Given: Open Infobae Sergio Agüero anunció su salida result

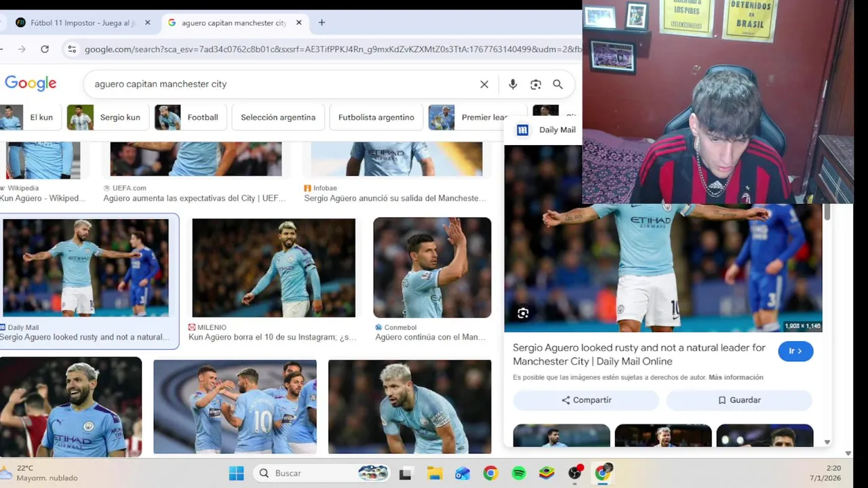Looking at the screenshot, I should (395, 198).
